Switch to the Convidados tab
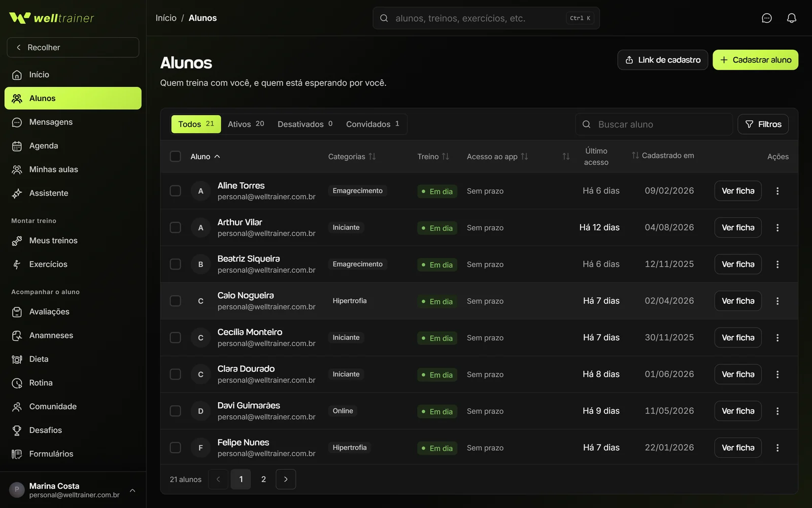The image size is (812, 508). (x=373, y=124)
